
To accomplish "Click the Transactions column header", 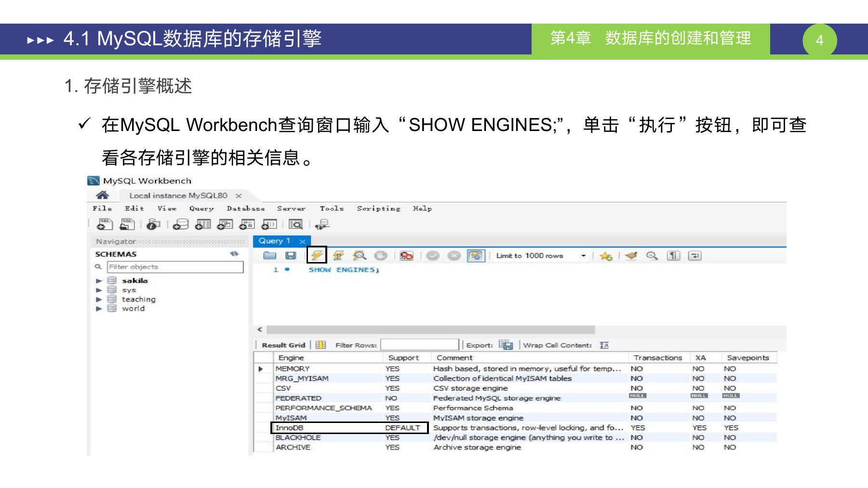I will pyautogui.click(x=658, y=357).
